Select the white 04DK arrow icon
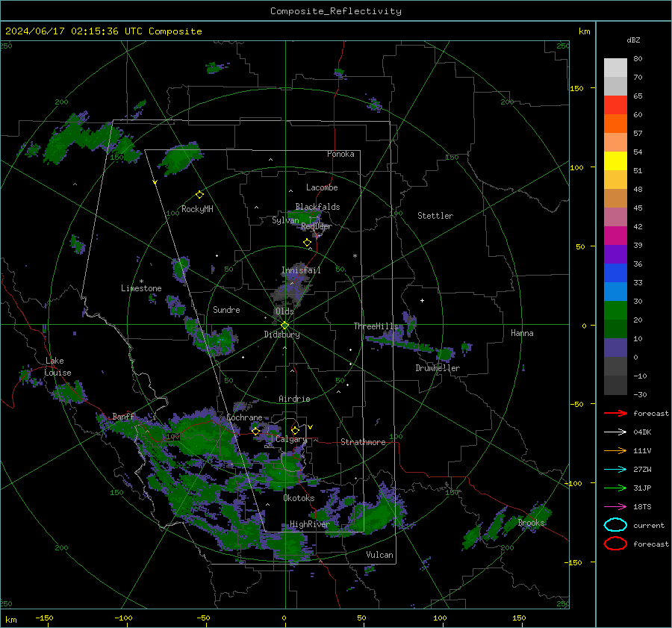The width and height of the screenshot is (672, 628). click(x=615, y=432)
